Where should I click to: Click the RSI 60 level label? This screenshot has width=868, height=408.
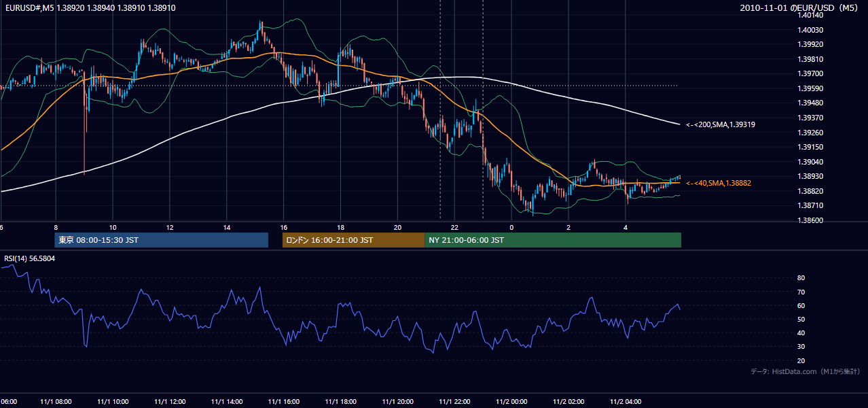point(801,305)
